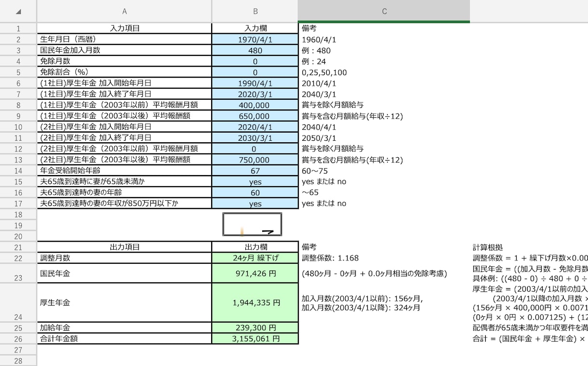Click the 2030/3/1 second company end cell
588x366 pixels.
[x=255, y=138]
